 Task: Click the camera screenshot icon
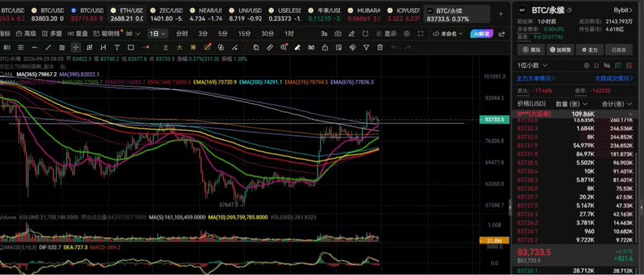tap(338, 34)
